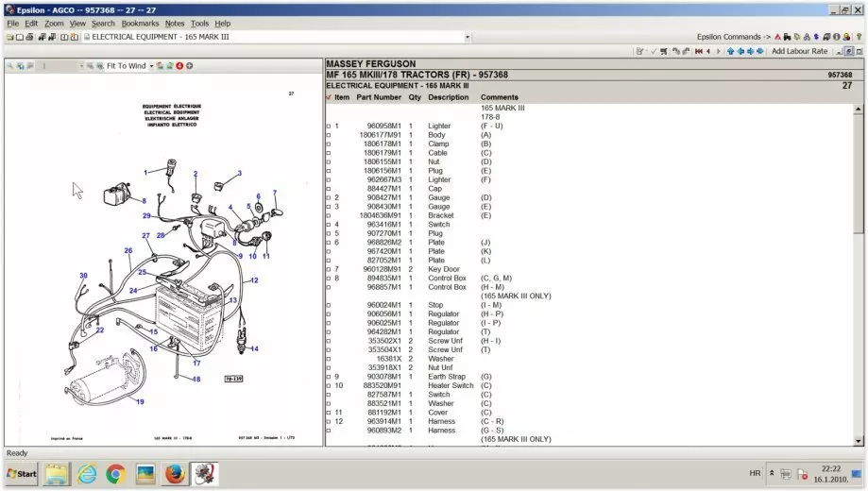868x491 pixels.
Task: Click the HR language indicator in system tray
Action: (x=755, y=474)
